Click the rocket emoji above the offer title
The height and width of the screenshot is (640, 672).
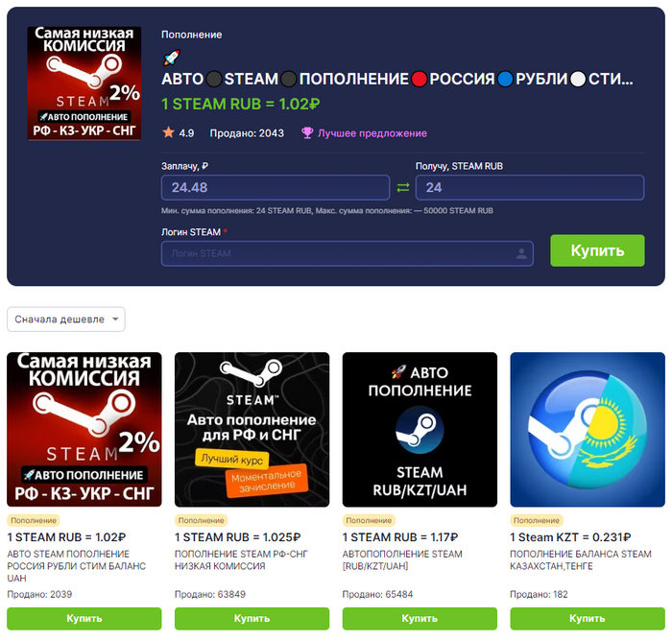click(172, 58)
